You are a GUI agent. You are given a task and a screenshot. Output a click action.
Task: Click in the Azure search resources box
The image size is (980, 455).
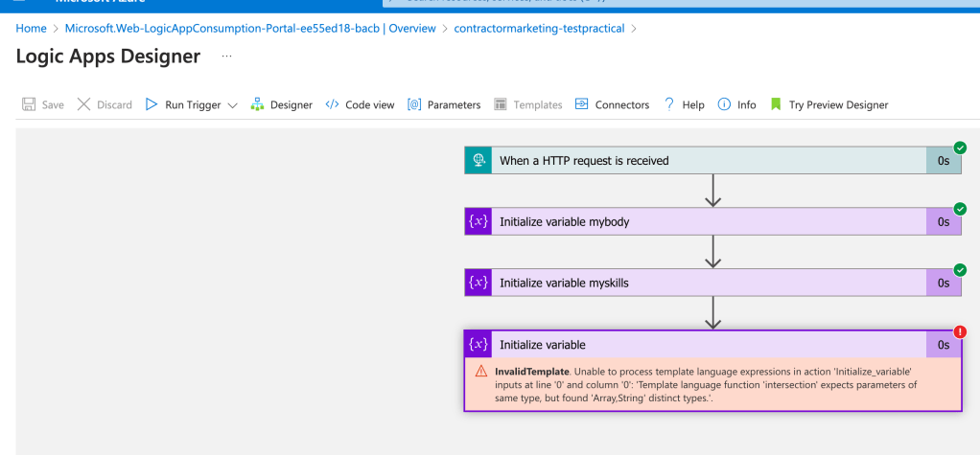(x=681, y=3)
